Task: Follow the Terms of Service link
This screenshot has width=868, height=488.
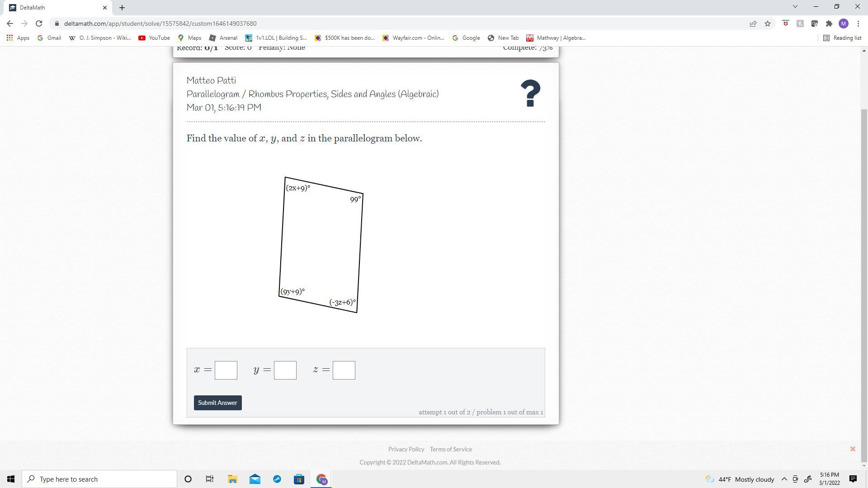Action: click(451, 449)
